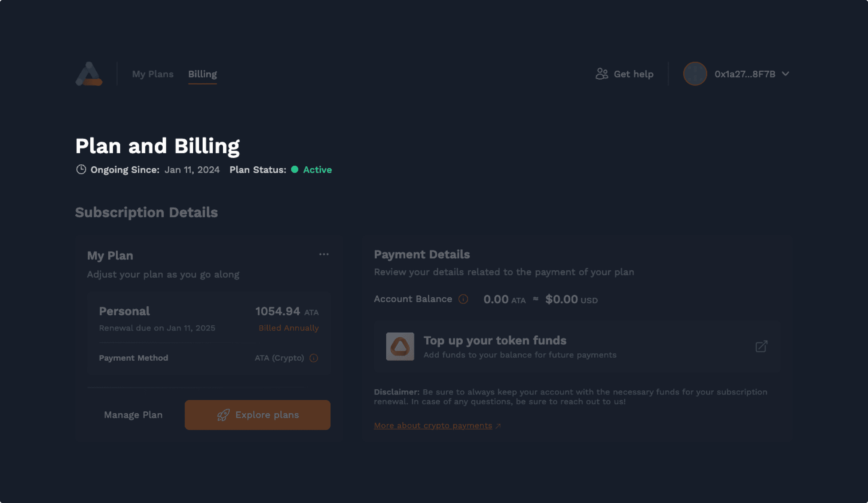Click the clock icon beside Ongoing Since
Screen dimensions: 868x503
click(x=81, y=169)
